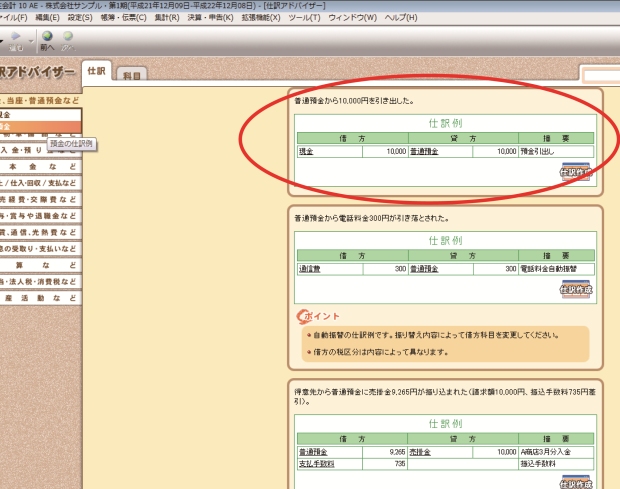Click the 前へ globe icon

(47, 36)
